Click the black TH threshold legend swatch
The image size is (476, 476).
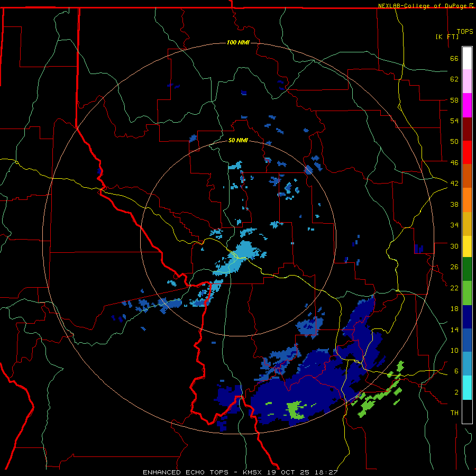click(467, 411)
